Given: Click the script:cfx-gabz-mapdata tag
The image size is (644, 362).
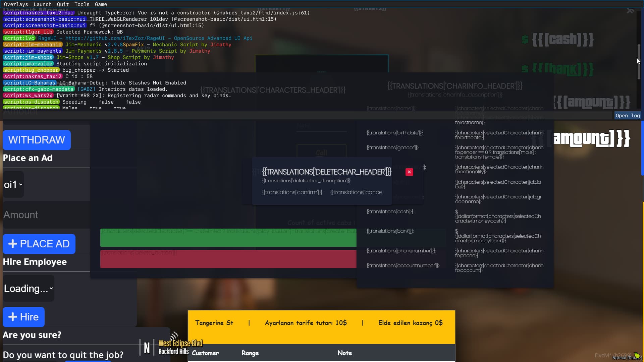Looking at the screenshot, I should pos(39,89).
